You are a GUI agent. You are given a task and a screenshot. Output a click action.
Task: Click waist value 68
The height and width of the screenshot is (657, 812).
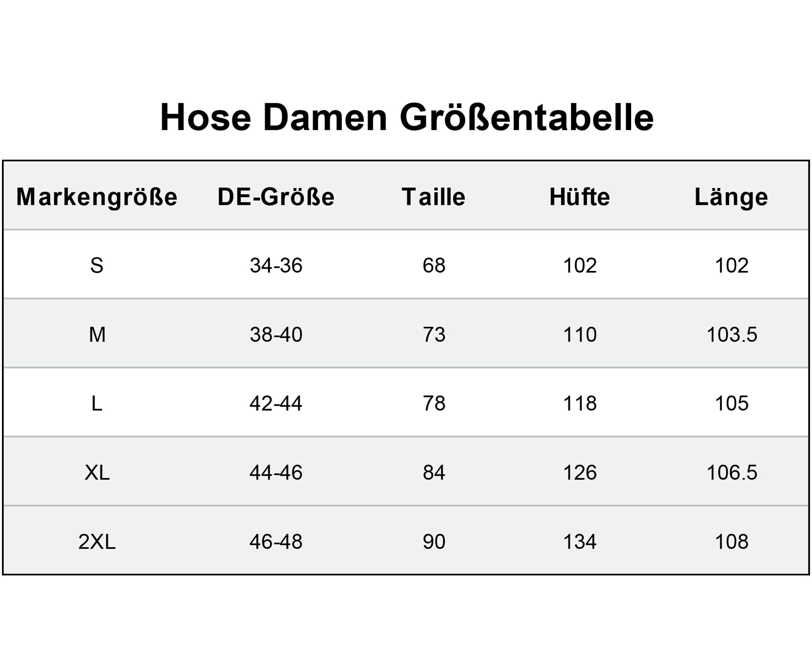[x=434, y=266]
